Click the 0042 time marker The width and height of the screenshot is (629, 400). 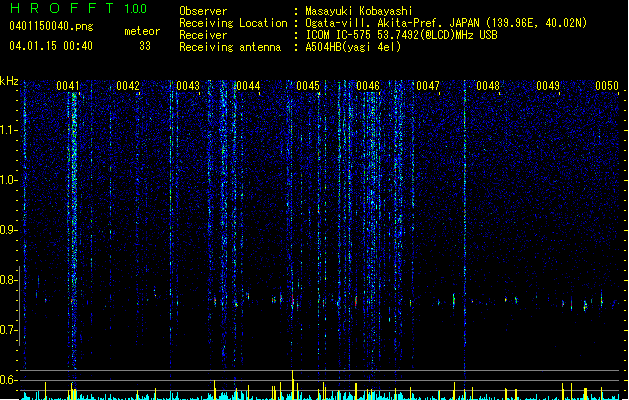pyautogui.click(x=128, y=86)
